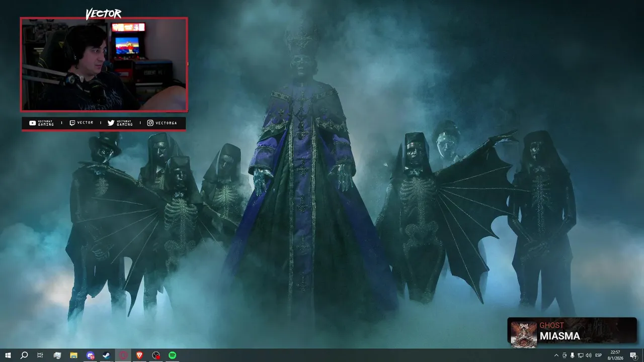Open Spotify from the taskbar

point(173,355)
